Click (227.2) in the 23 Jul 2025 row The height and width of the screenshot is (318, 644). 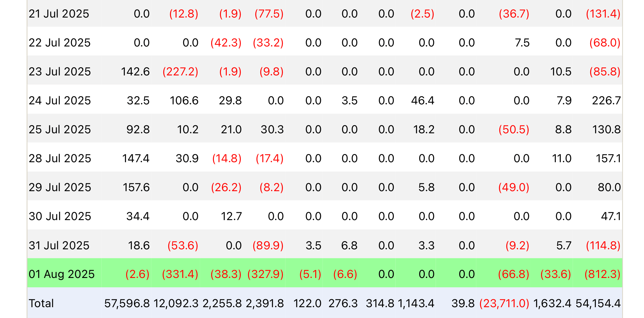180,72
